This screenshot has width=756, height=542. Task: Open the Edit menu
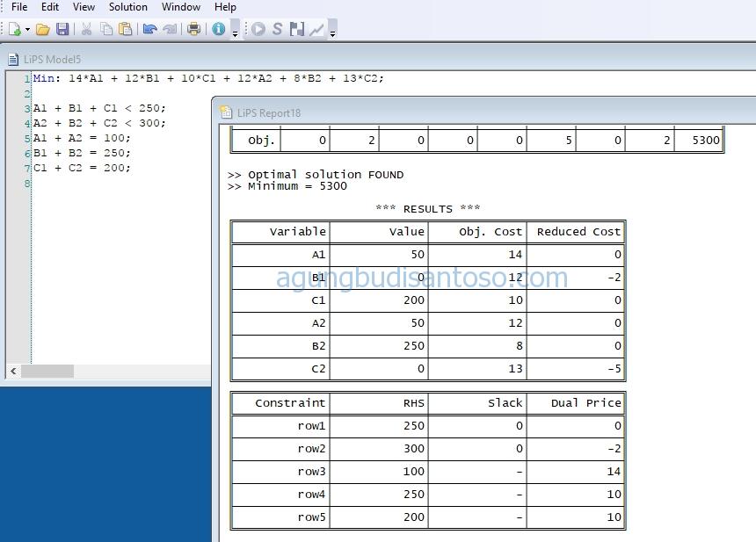pos(49,7)
